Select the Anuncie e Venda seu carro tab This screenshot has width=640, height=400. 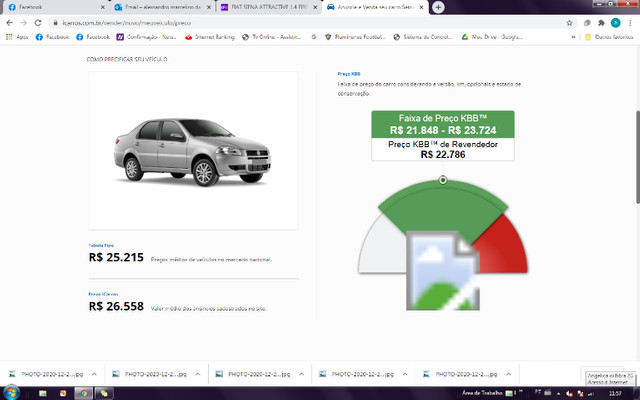(x=375, y=7)
